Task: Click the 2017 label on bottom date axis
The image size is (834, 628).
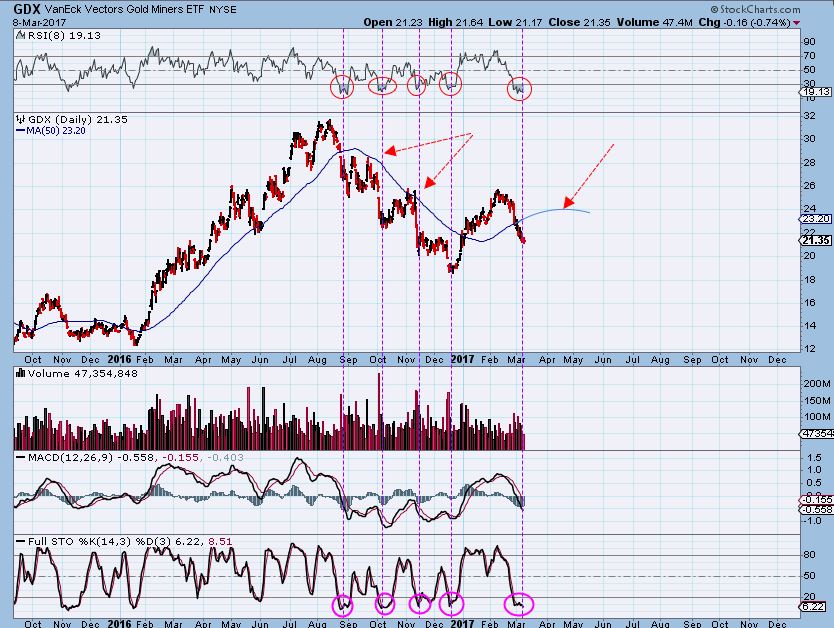Action: [462, 623]
